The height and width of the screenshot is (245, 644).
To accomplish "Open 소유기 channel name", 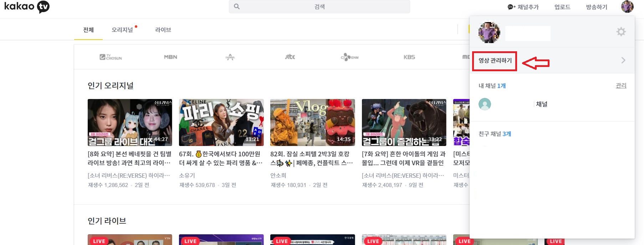I will click(x=187, y=176).
